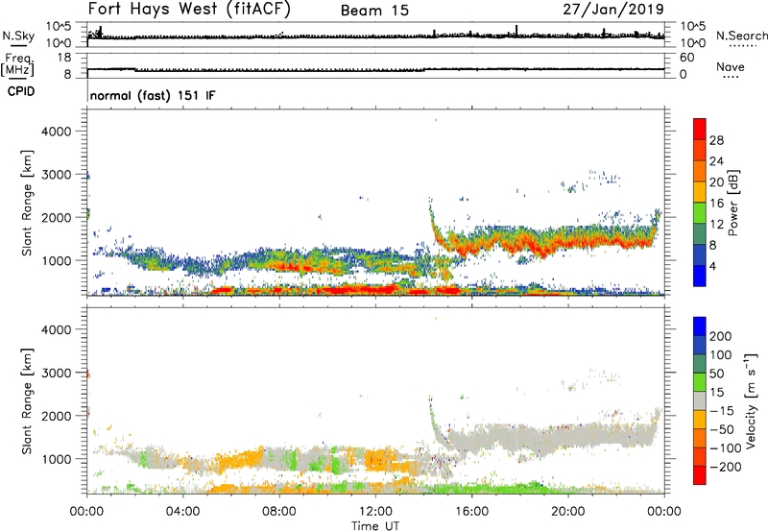Viewport: 768px width, 532px height.
Task: Click the "4000" tick on the power panel
Action: [57, 132]
